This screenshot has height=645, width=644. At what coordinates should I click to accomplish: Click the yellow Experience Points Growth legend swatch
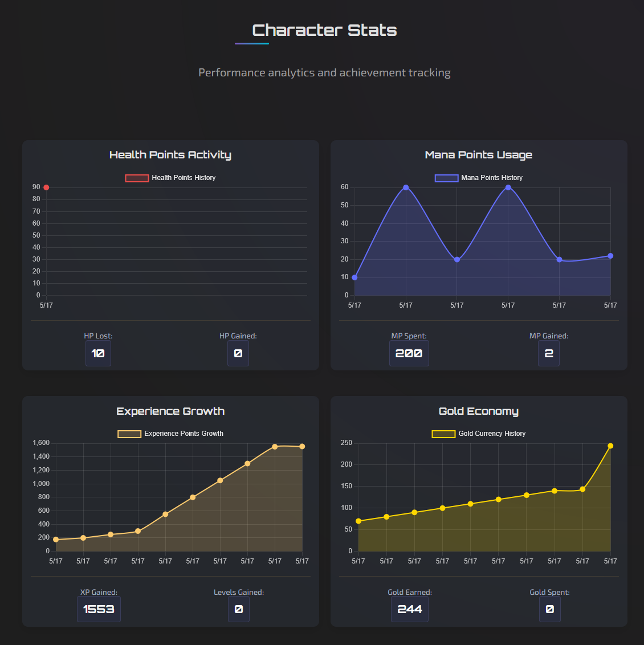[129, 434]
